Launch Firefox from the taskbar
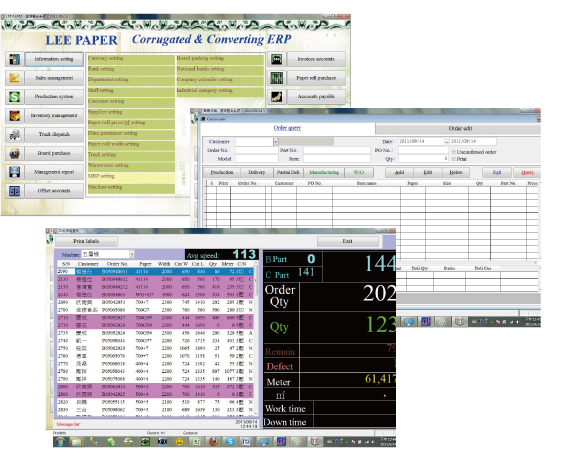This screenshot has width=576, height=458. pyautogui.click(x=213, y=441)
